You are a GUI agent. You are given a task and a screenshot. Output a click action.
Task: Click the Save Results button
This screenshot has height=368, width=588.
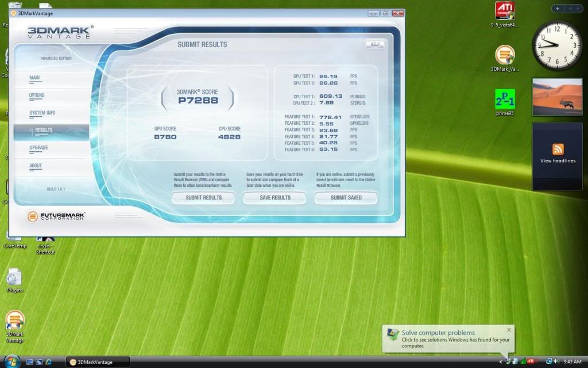tap(275, 198)
